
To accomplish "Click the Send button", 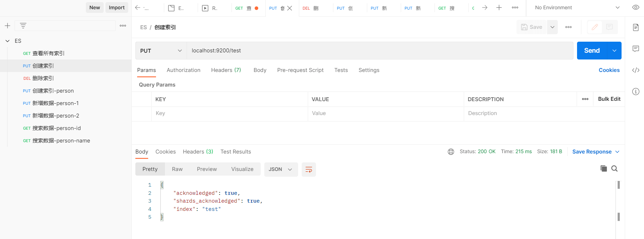I will point(592,51).
